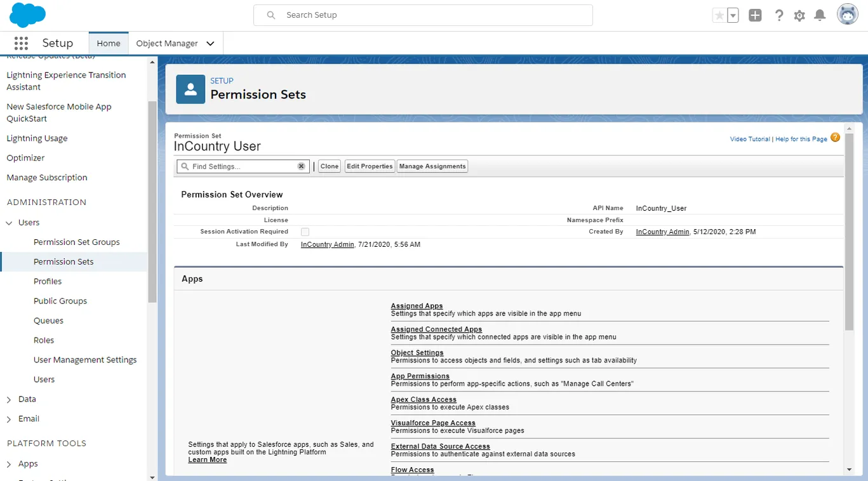
Task: Click the Manage Assignments button
Action: click(432, 166)
